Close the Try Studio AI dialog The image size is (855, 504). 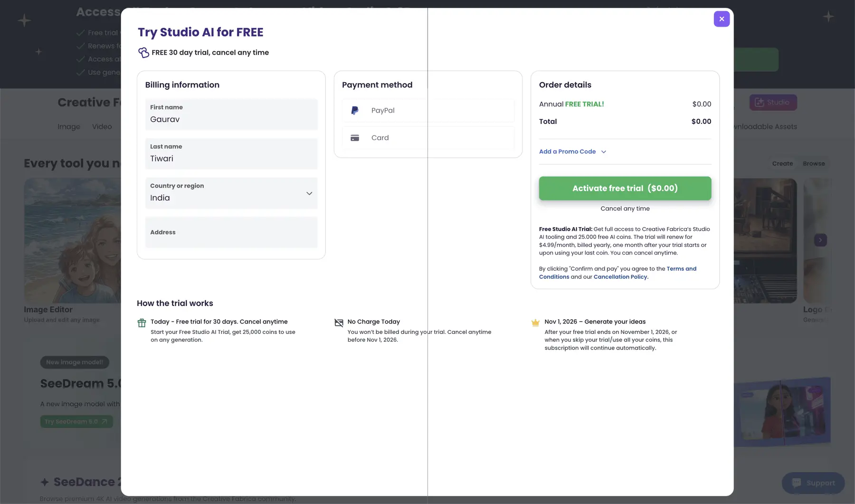coord(722,19)
